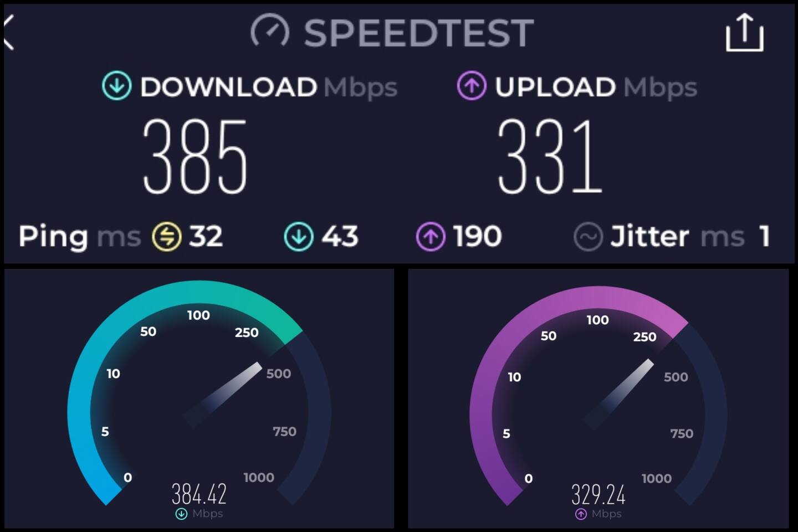Select the teal download arrow icon beside DOWNLOAD
This screenshot has width=798, height=532.
pyautogui.click(x=117, y=86)
